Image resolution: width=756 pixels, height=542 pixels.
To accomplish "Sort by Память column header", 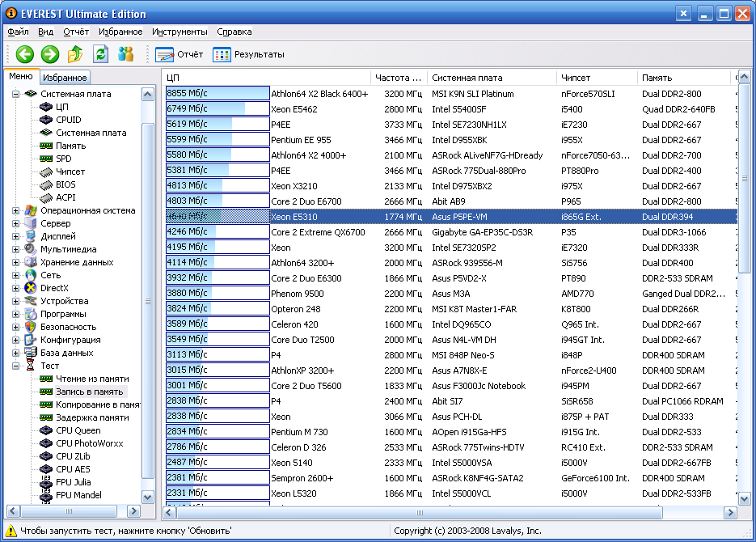I will pos(684,78).
